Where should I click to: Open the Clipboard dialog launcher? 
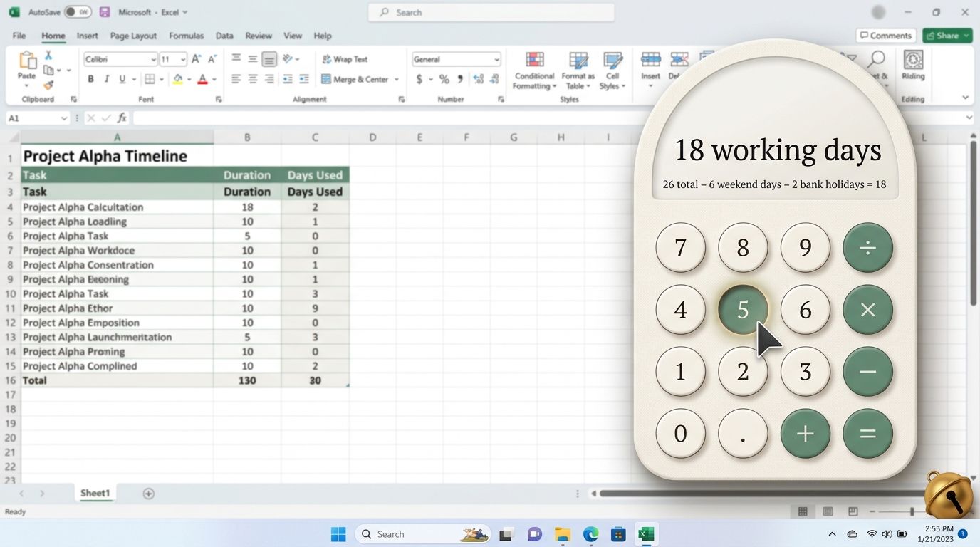pos(73,100)
